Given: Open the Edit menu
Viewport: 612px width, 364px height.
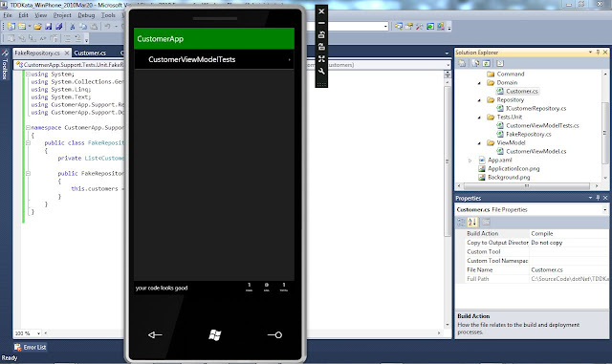Looking at the screenshot, I should pyautogui.click(x=23, y=15).
